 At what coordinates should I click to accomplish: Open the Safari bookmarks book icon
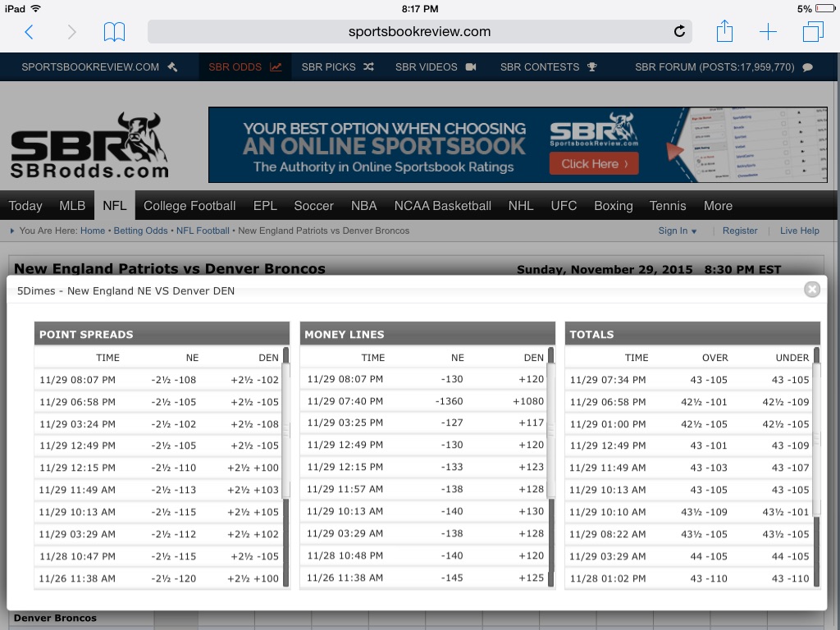point(114,32)
